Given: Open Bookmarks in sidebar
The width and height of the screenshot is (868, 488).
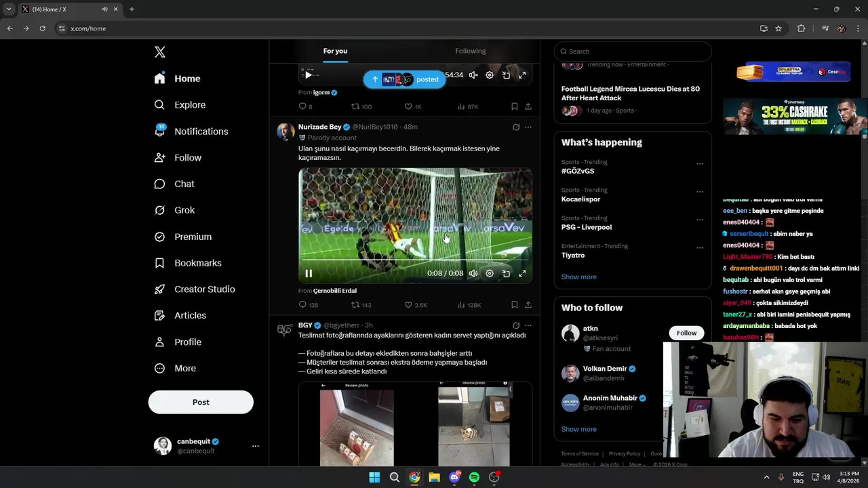Looking at the screenshot, I should [x=189, y=263].
